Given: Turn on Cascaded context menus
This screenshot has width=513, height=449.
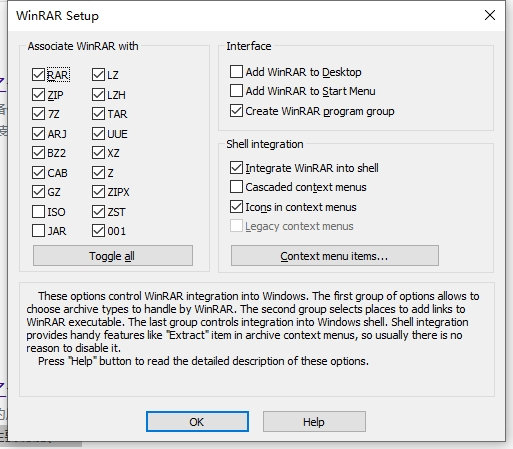Looking at the screenshot, I should tap(236, 187).
